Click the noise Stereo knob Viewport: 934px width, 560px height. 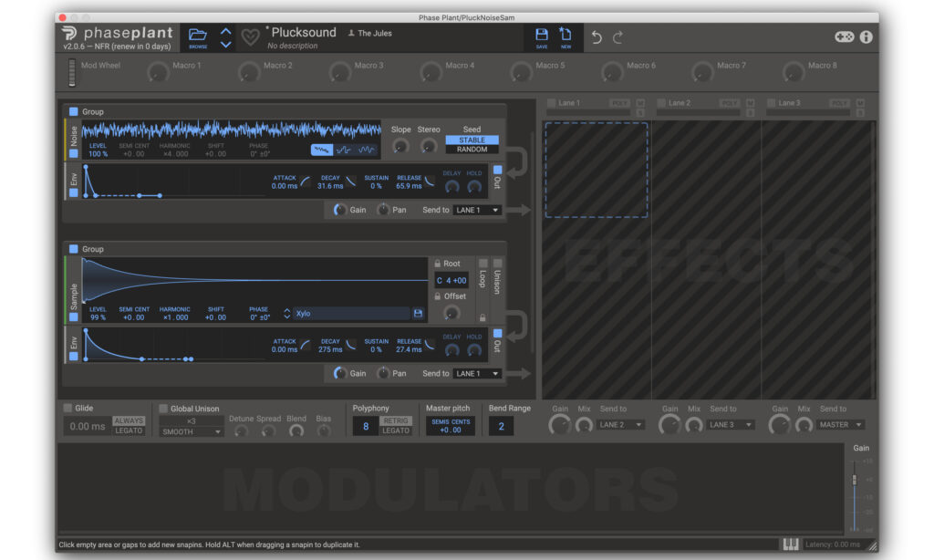(x=428, y=145)
